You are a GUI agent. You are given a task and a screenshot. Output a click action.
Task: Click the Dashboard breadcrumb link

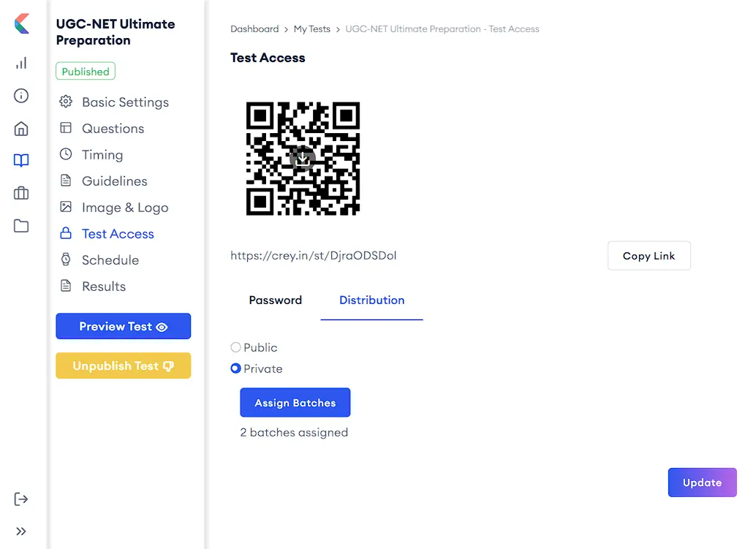[x=254, y=29]
